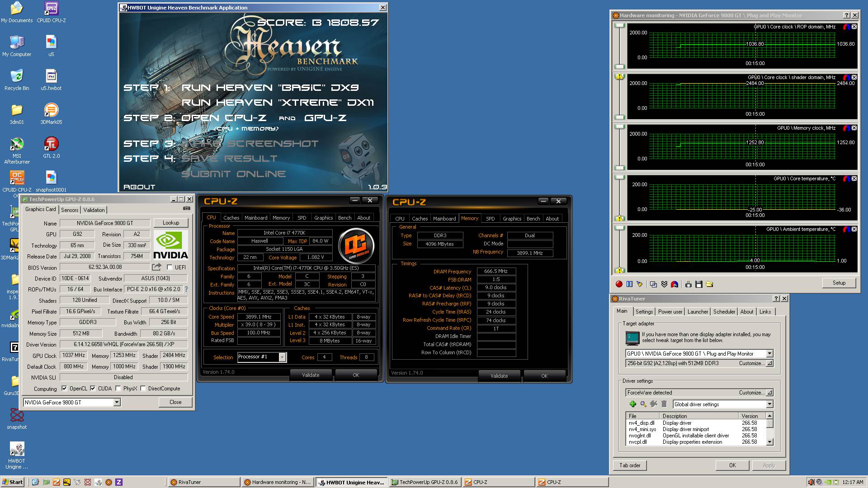
Task: Open the SPD tab in right CPU-Z window
Action: 490,219
